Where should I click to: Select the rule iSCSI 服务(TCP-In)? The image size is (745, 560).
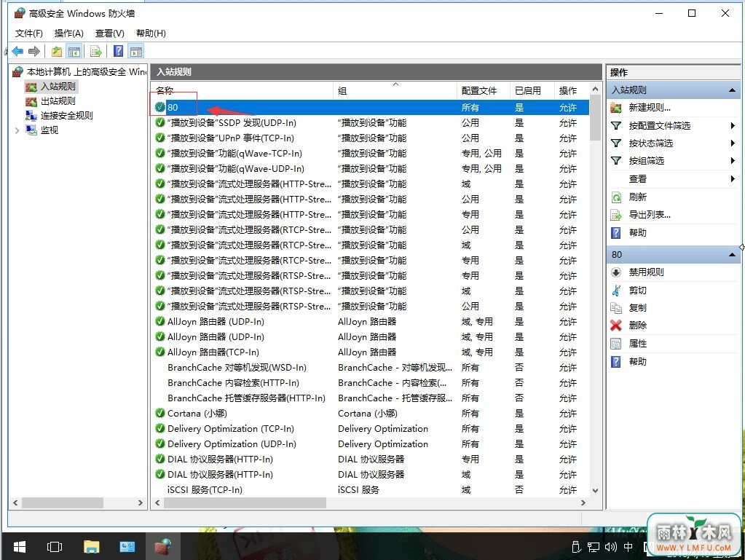(x=370, y=489)
